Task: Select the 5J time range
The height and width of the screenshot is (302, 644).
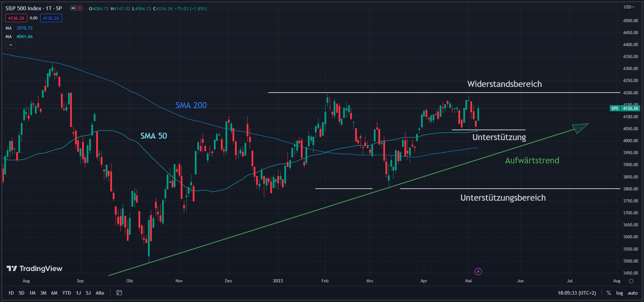Action: (x=88, y=293)
